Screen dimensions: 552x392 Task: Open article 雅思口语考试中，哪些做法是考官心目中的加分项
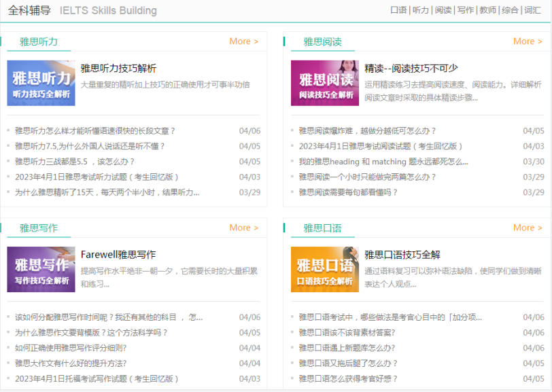(390, 317)
